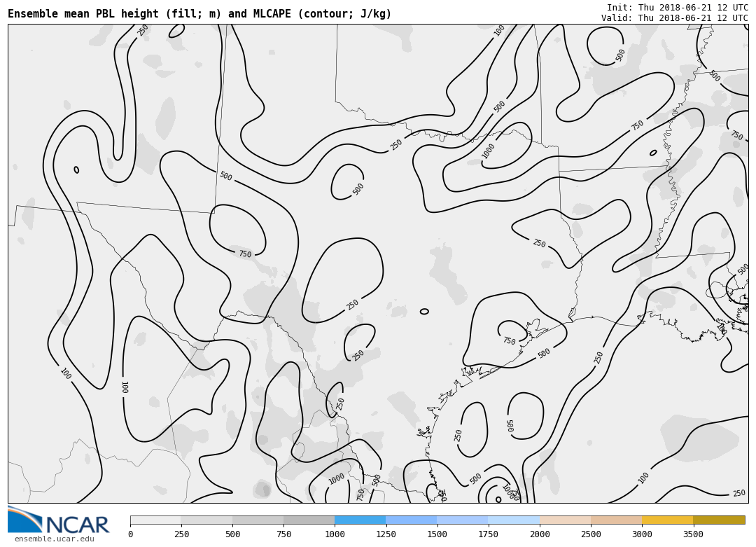
Task: Open the ensemble.ucar.edu link
Action: point(54,539)
